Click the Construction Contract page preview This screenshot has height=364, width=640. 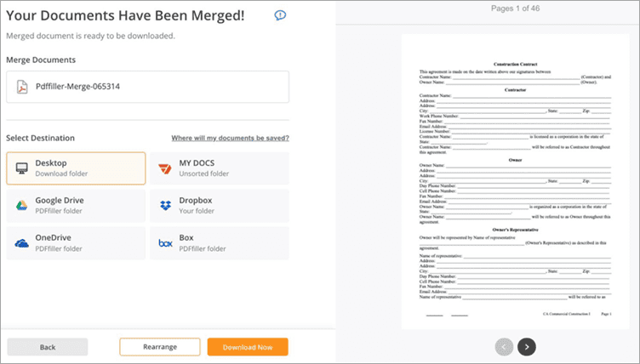click(515, 187)
